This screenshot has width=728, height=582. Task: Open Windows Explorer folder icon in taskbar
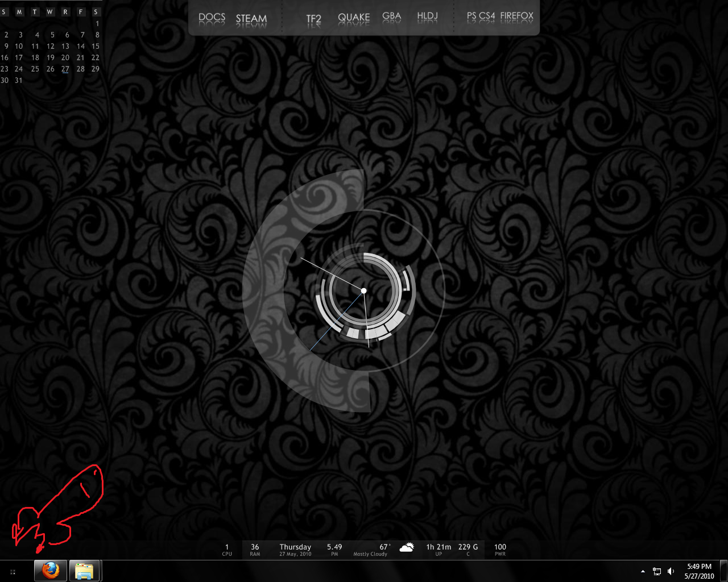(x=85, y=571)
